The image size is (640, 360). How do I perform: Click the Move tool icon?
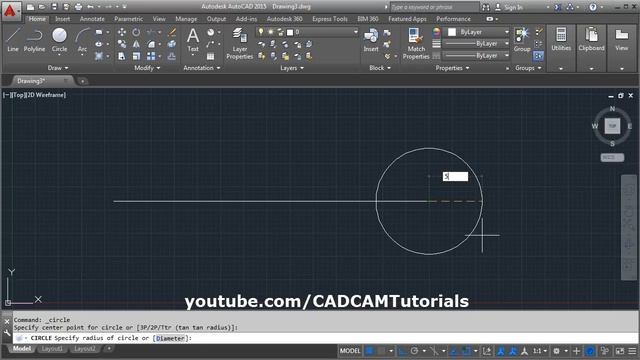pos(122,32)
